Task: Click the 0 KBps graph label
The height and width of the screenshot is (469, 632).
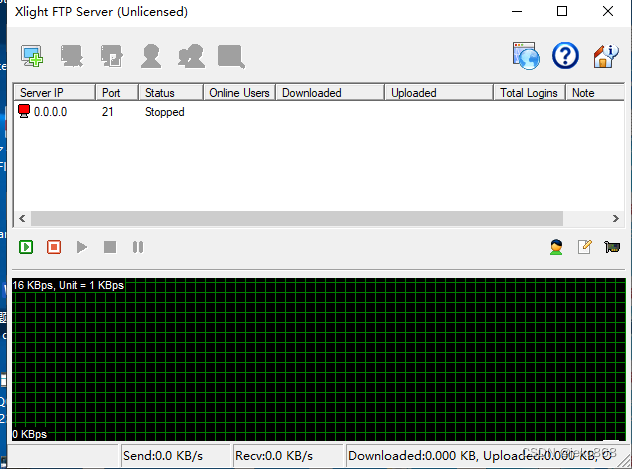Action: [x=29, y=434]
